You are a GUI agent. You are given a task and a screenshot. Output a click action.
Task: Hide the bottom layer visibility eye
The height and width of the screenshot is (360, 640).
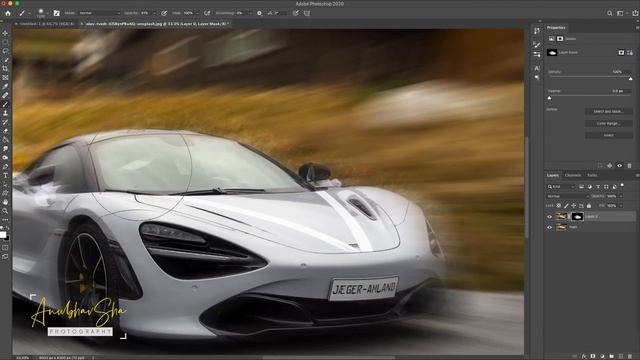(x=549, y=227)
